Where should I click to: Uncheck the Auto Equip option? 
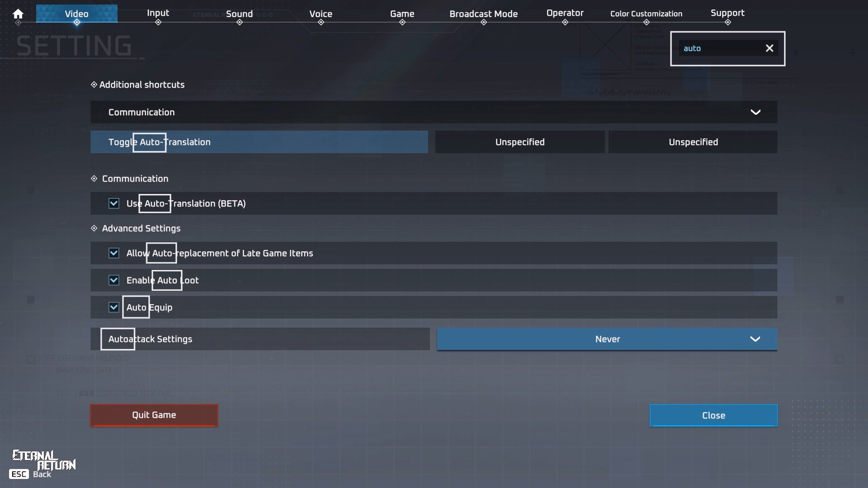click(114, 307)
